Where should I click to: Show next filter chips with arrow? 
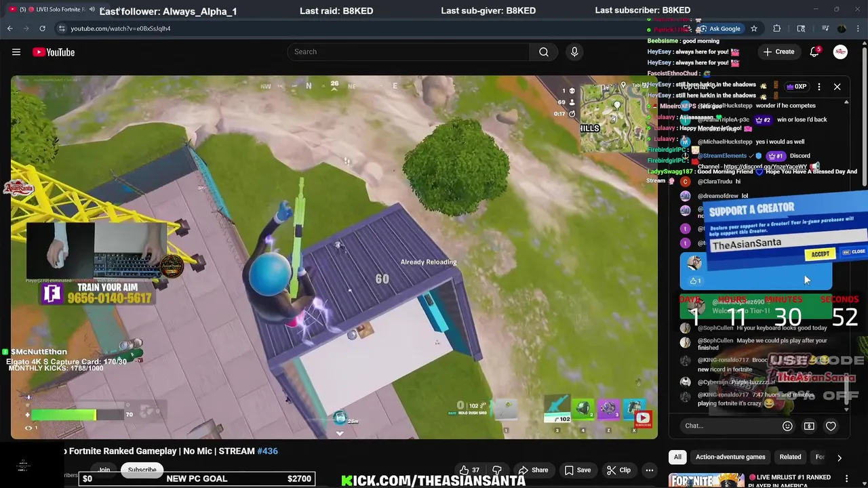tap(839, 457)
